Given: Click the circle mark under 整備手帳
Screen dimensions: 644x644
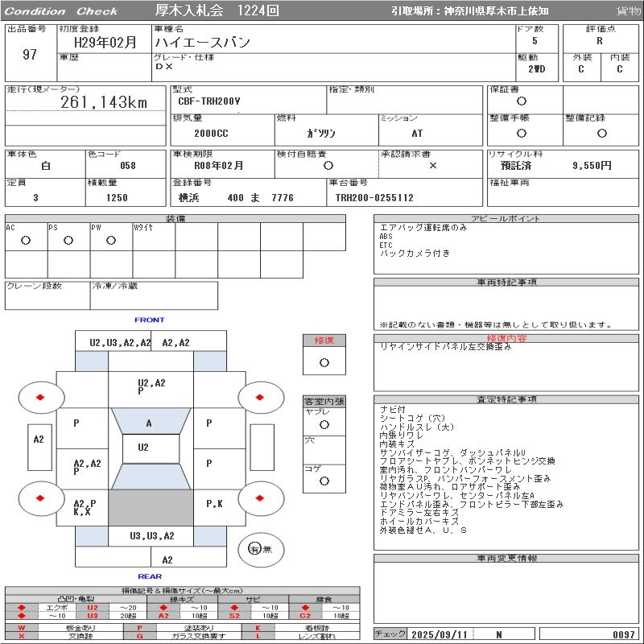Looking at the screenshot, I should pyautogui.click(x=522, y=133).
